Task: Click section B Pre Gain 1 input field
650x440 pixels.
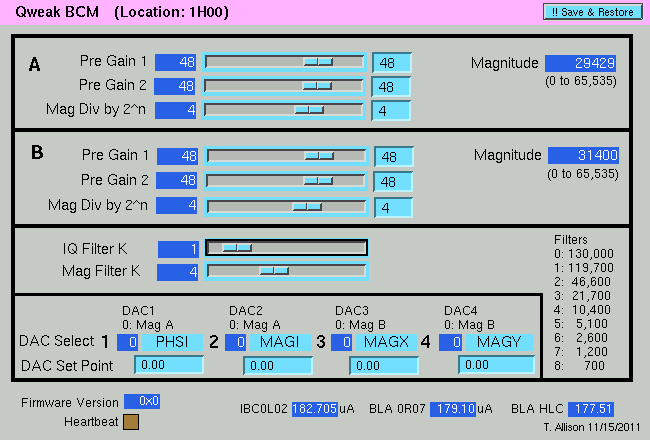Action: click(394, 157)
